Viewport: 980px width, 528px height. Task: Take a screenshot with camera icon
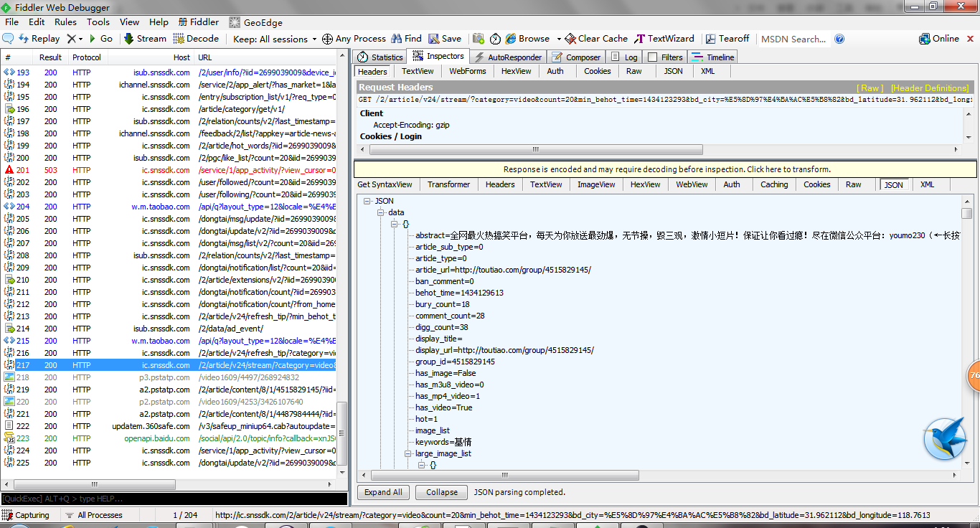[477, 39]
